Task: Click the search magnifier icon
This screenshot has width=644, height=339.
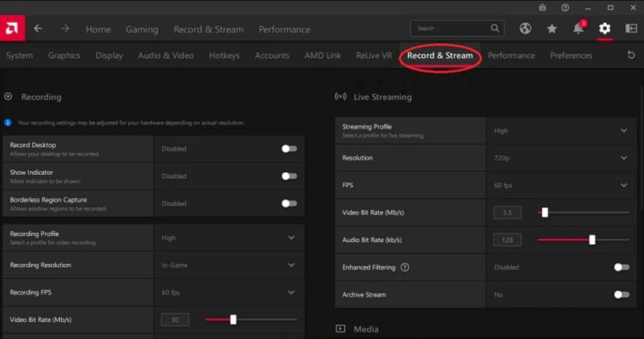Action: [495, 28]
